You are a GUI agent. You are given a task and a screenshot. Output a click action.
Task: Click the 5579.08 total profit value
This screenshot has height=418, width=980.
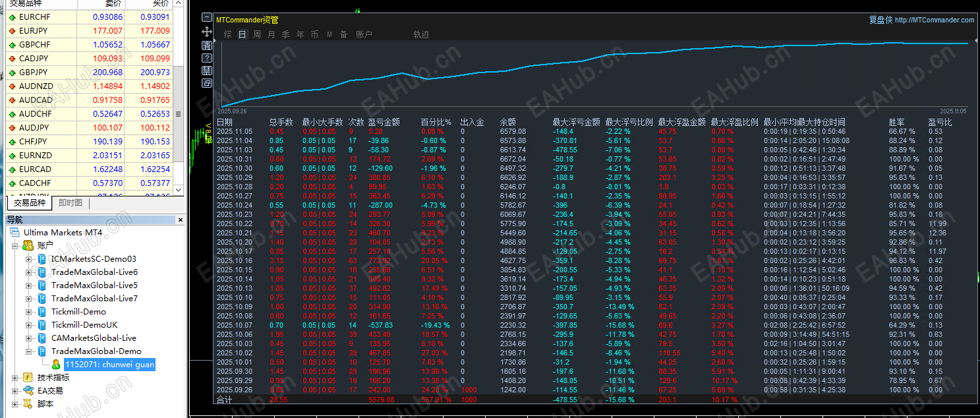[381, 400]
